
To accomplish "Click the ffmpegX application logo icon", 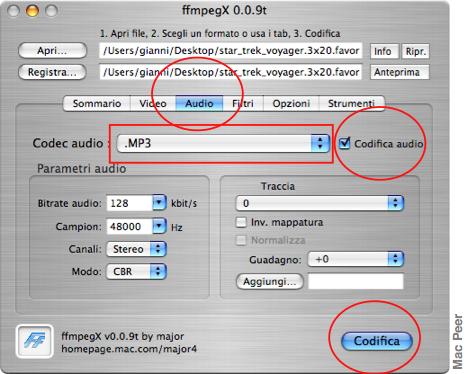I will click(35, 342).
